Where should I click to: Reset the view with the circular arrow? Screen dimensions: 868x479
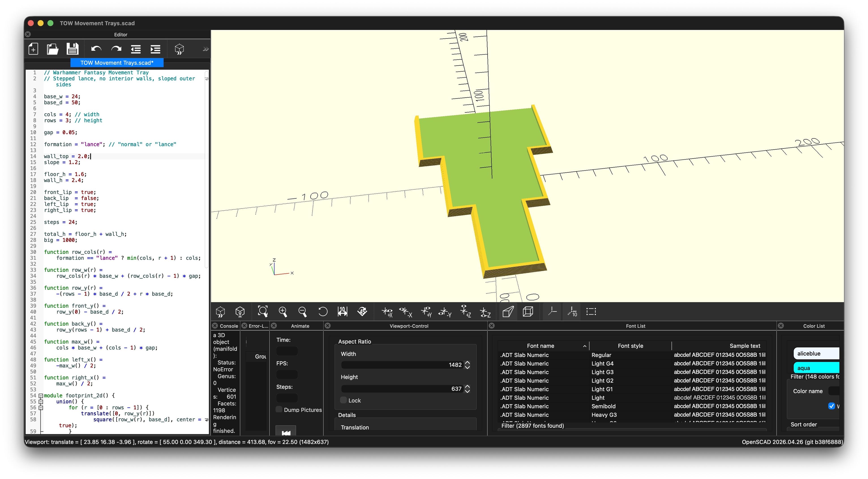[322, 312]
